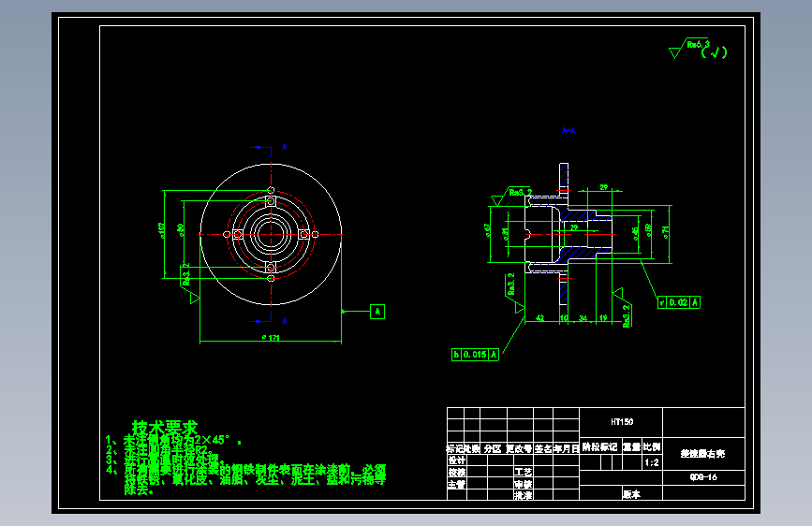The height and width of the screenshot is (526, 812).
Task: Click the 更改号 column header
Action: coord(519,449)
